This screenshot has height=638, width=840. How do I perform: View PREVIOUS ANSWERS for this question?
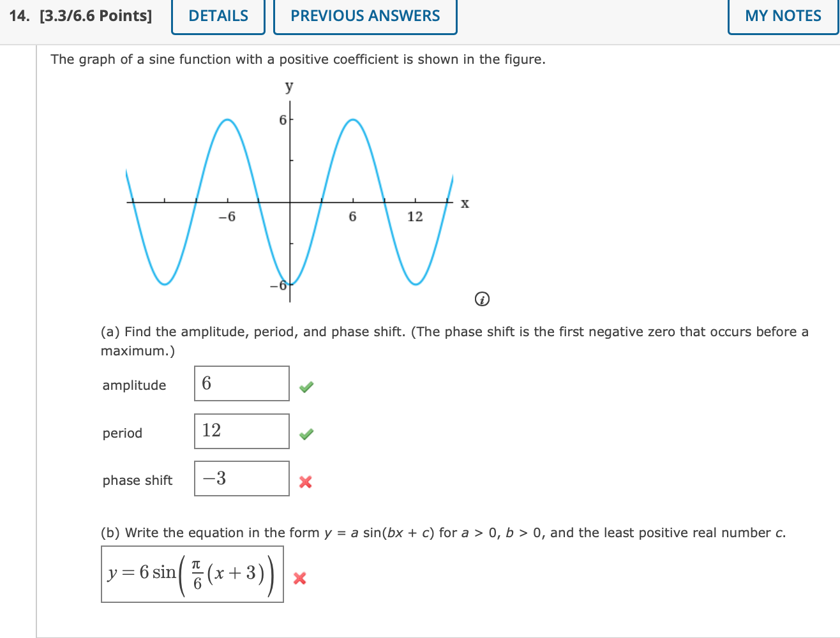point(364,16)
